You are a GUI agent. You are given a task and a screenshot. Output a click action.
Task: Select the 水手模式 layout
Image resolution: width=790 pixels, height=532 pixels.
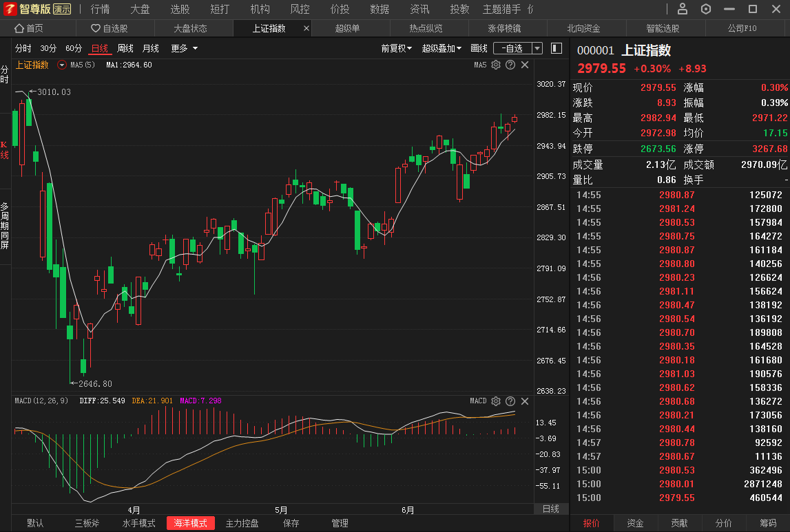138,524
